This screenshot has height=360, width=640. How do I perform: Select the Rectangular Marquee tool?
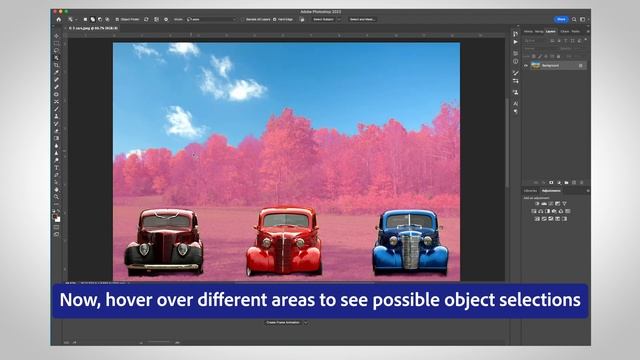pos(56,43)
